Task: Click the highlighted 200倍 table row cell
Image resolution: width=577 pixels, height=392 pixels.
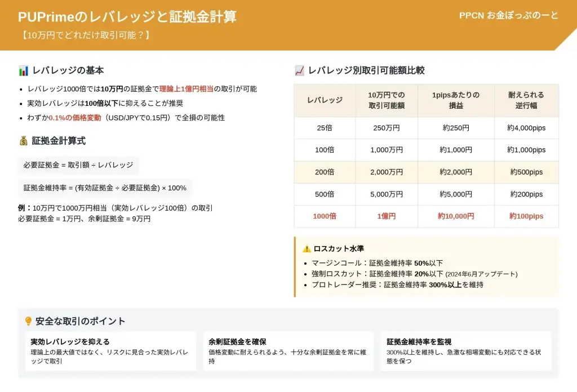Action: pos(325,172)
